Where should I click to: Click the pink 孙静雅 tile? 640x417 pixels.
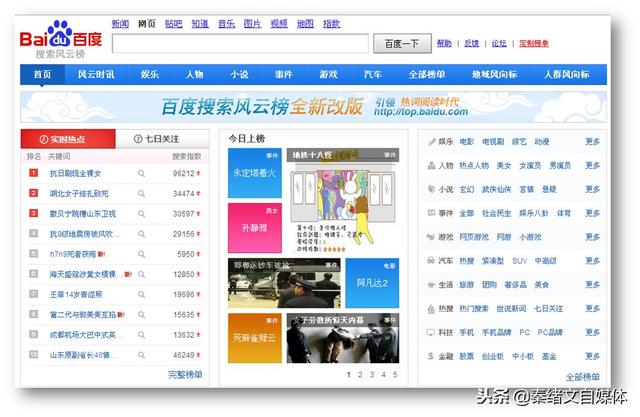click(x=255, y=228)
